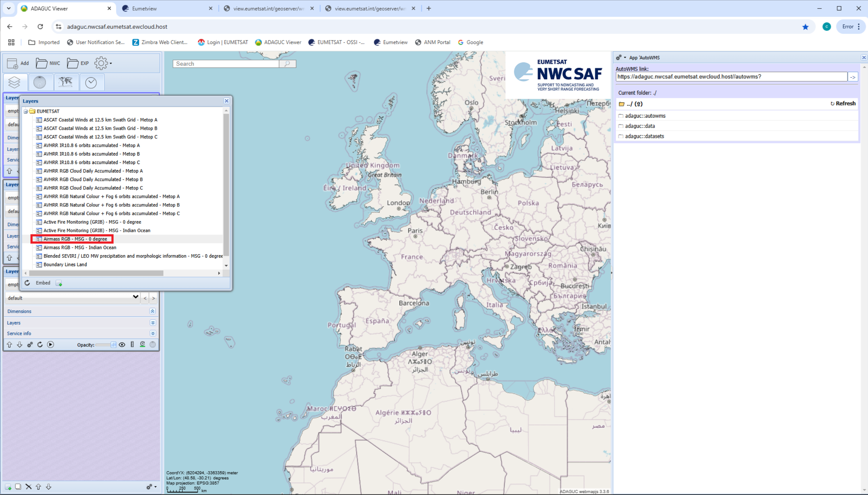Close the Layers popup dialog
The width and height of the screenshot is (868, 495).
[x=227, y=101]
